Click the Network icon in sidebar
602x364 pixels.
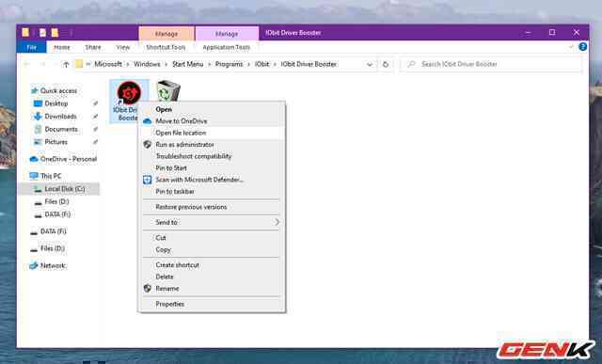34,265
